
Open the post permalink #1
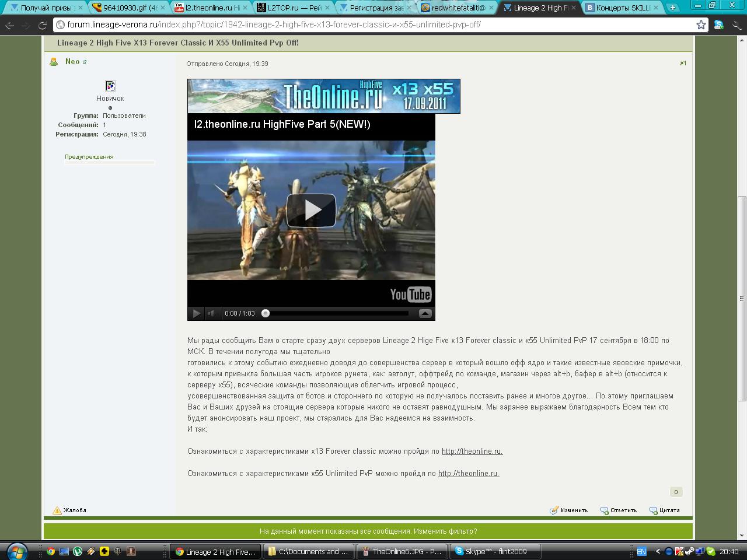pos(683,63)
